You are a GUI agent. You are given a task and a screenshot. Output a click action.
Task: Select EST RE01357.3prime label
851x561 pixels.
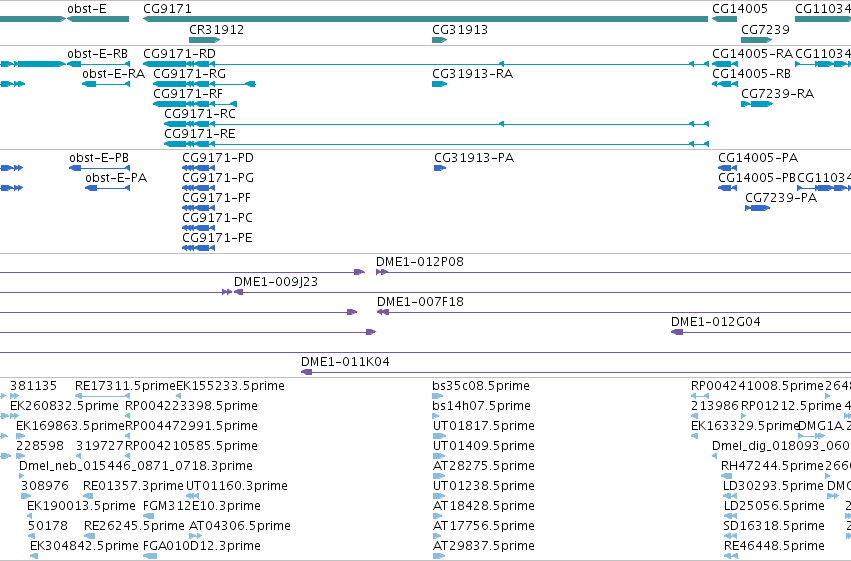(x=134, y=487)
